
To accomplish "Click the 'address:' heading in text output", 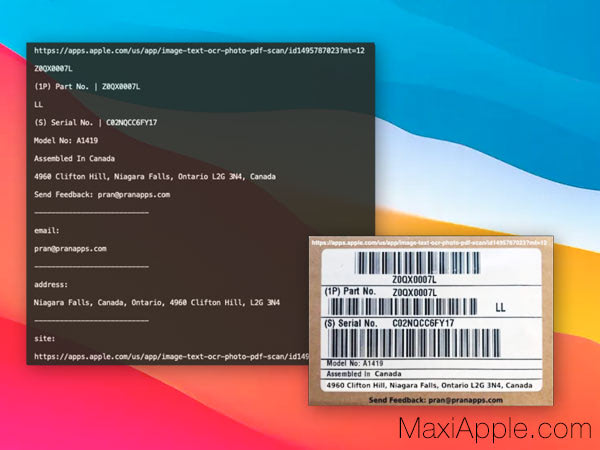I will tap(51, 284).
